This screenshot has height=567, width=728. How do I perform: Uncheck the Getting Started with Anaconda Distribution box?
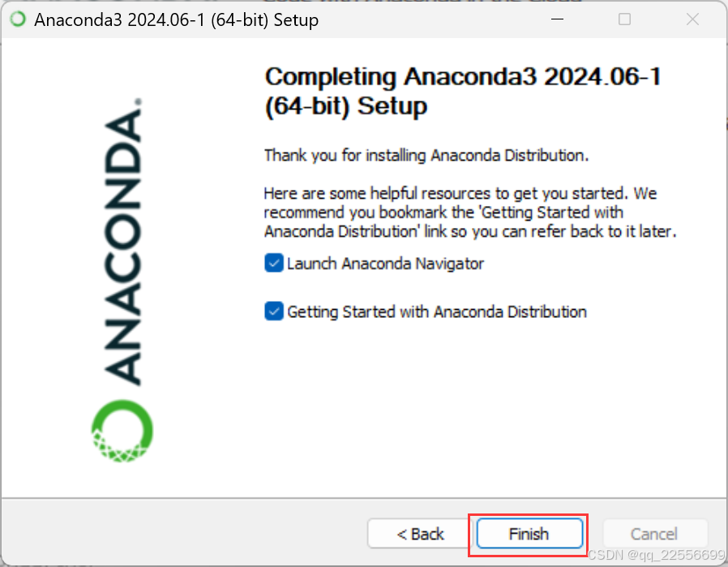click(274, 311)
